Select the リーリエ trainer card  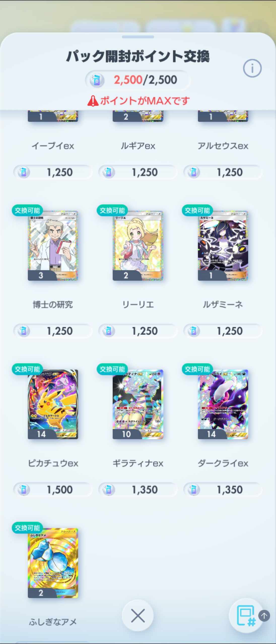click(x=138, y=246)
